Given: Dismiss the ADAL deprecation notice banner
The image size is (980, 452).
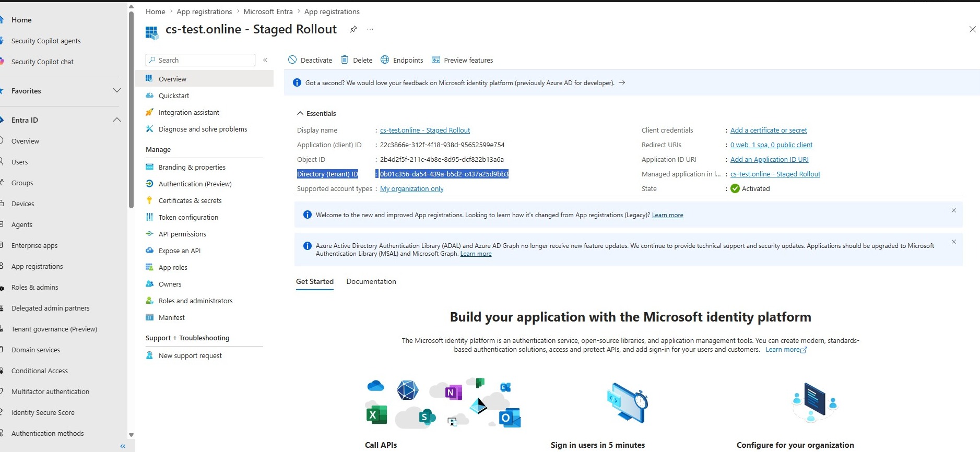Looking at the screenshot, I should click(953, 242).
